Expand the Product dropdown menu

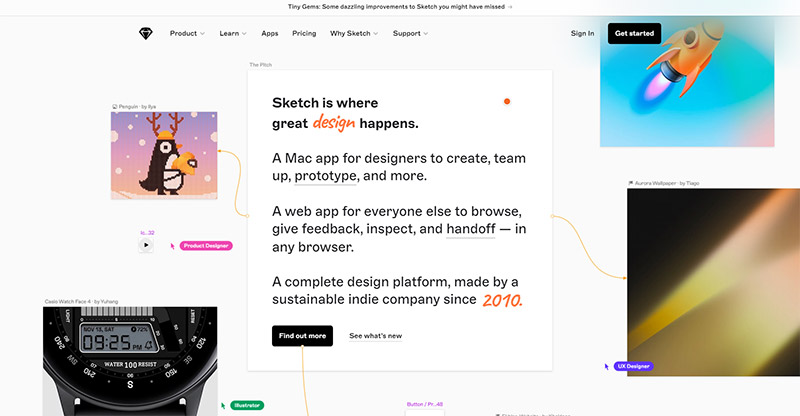point(187,33)
